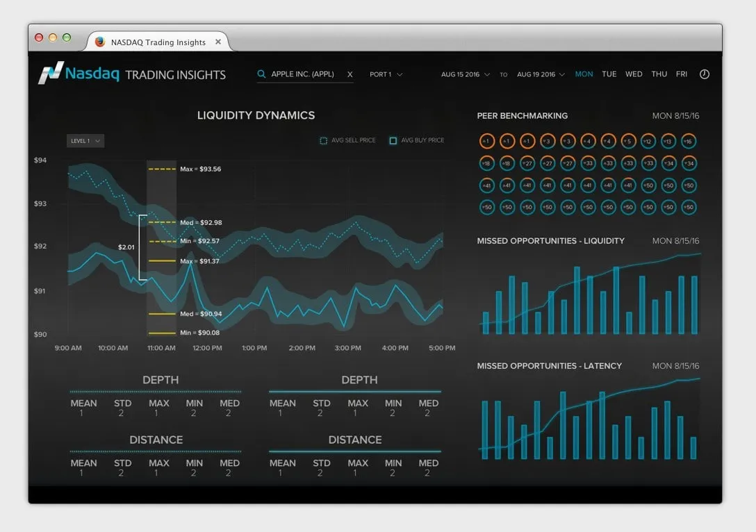The height and width of the screenshot is (532, 756).
Task: Click the PEER BENCHMARKING heading
Action: tap(522, 116)
